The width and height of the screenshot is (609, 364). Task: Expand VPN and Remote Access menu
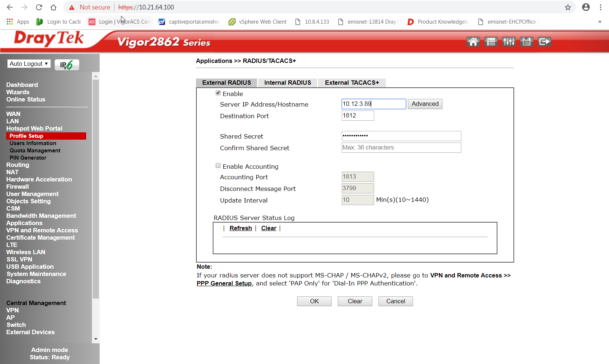[42, 230]
